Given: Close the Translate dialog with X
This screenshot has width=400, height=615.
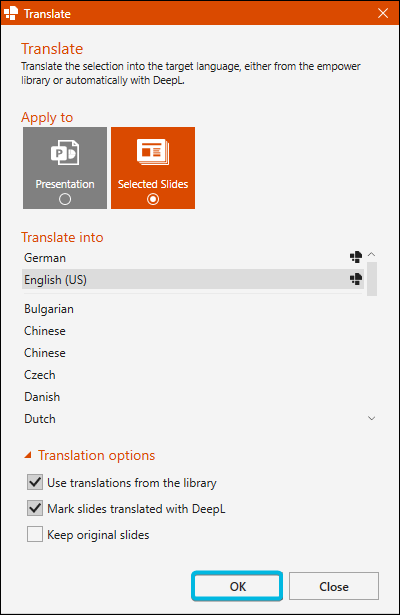Looking at the screenshot, I should pyautogui.click(x=383, y=13).
